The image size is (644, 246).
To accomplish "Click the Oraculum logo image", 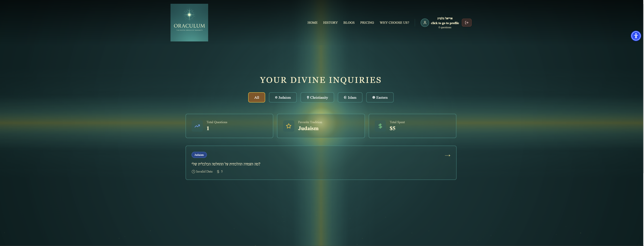I will (x=189, y=23).
